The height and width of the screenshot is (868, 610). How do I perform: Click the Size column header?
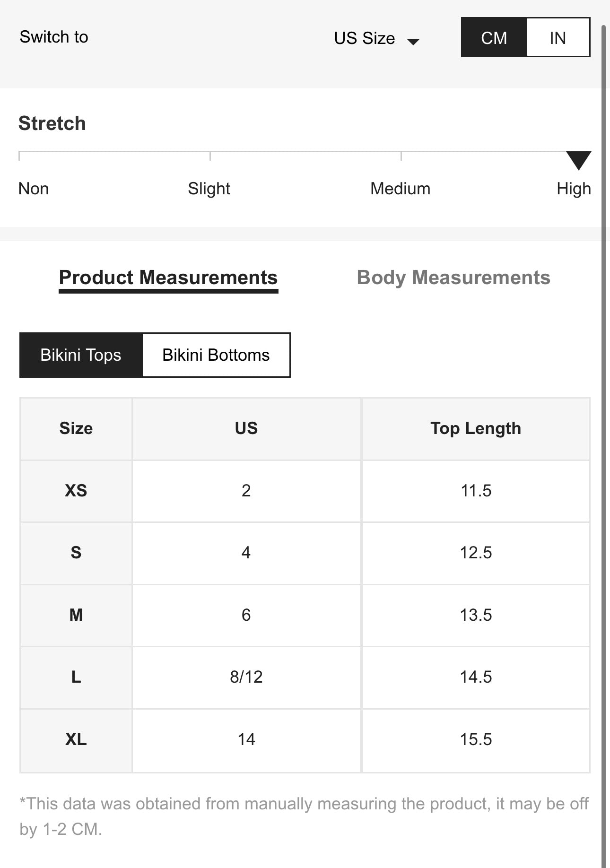coord(76,428)
